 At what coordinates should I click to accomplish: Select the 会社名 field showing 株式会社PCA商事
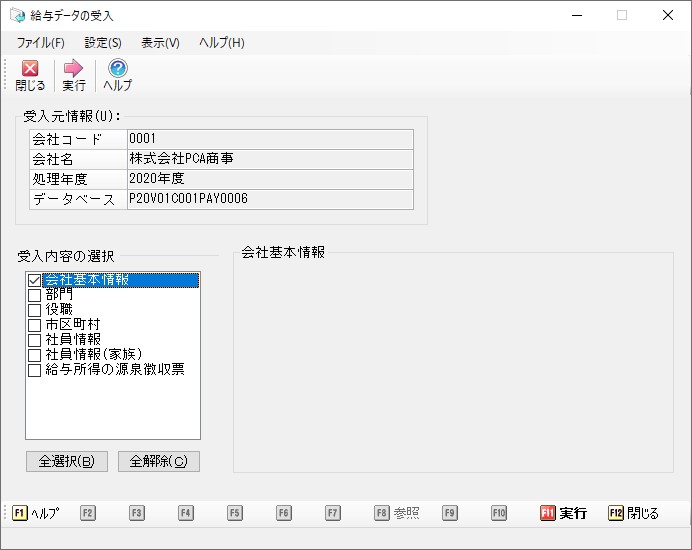(269, 159)
